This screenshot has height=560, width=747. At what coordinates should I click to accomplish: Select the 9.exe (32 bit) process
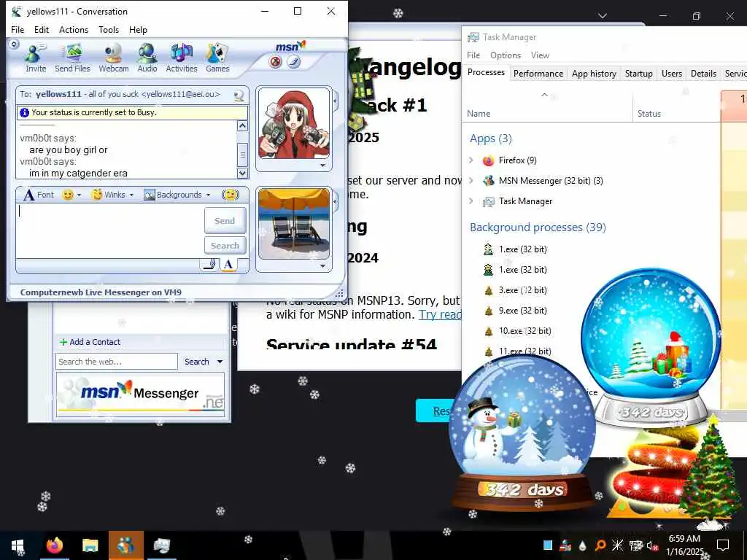[x=522, y=311]
